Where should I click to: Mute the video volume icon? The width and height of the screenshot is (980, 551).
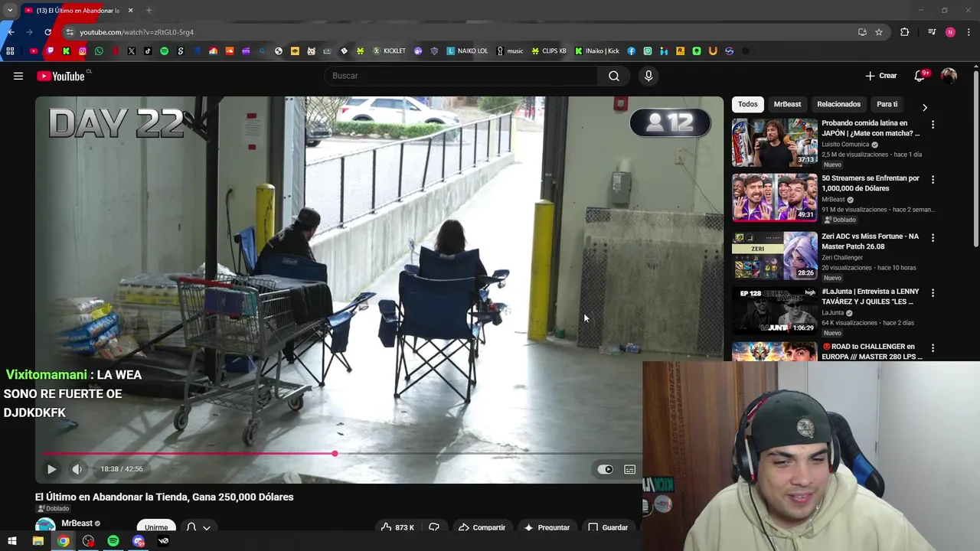77,469
